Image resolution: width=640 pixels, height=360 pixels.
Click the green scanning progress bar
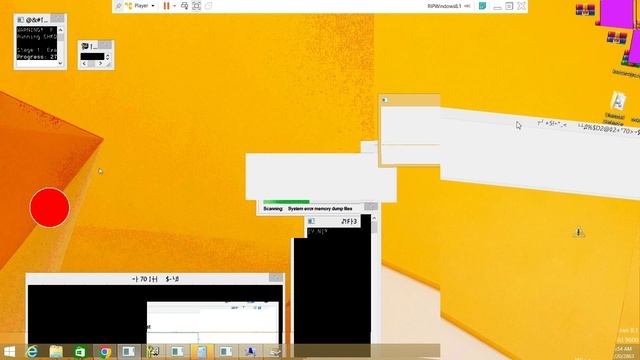click(286, 202)
